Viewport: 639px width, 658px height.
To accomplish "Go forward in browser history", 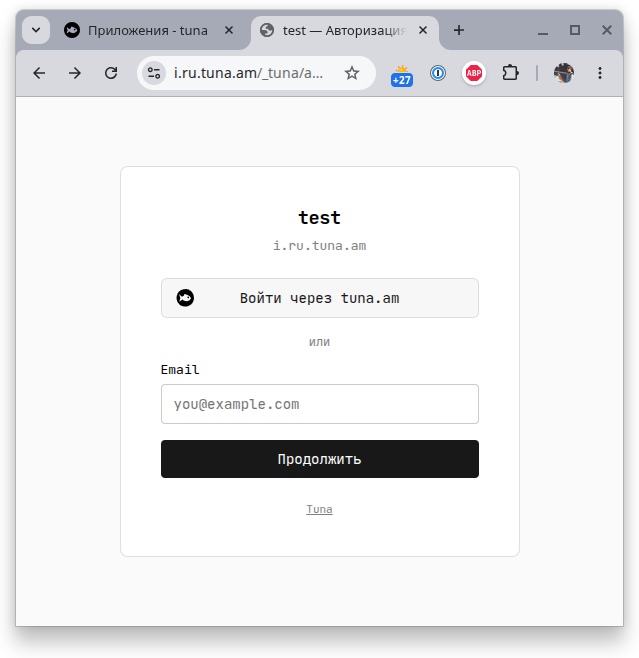I will click(x=75, y=73).
